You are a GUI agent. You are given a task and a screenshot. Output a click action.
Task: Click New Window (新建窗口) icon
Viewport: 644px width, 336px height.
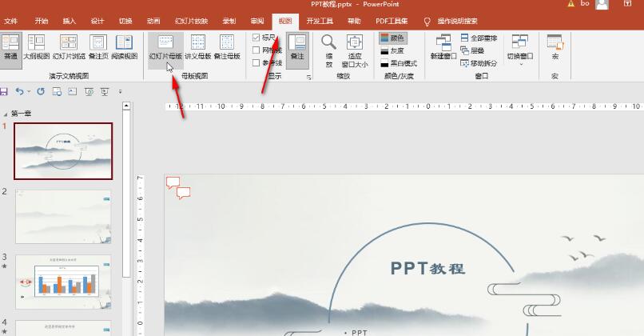(443, 46)
